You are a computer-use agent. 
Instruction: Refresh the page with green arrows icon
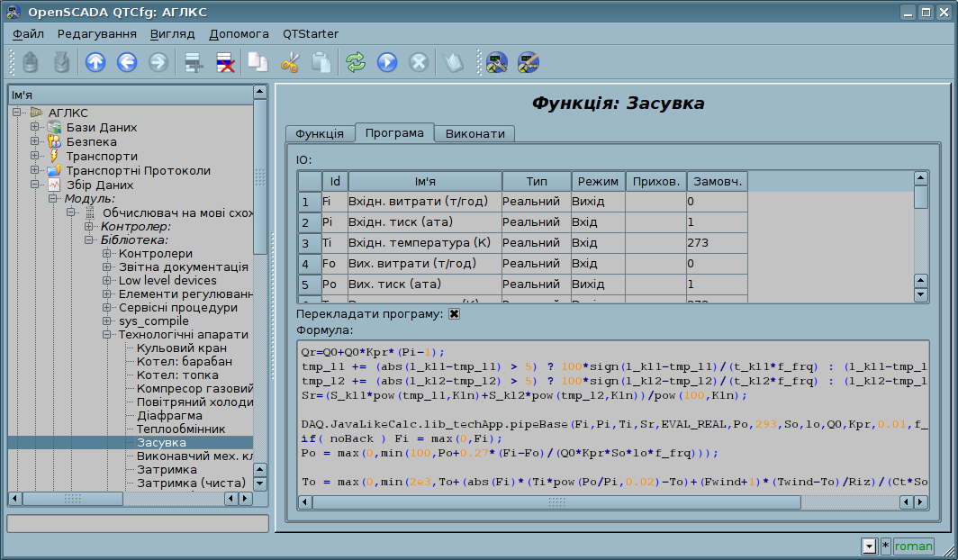tap(356, 62)
